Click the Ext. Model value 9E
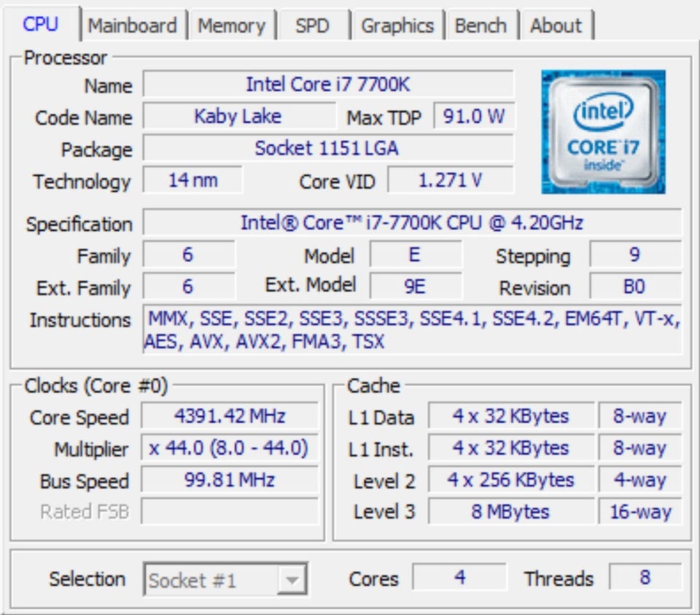This screenshot has height=615, width=700. point(415,286)
